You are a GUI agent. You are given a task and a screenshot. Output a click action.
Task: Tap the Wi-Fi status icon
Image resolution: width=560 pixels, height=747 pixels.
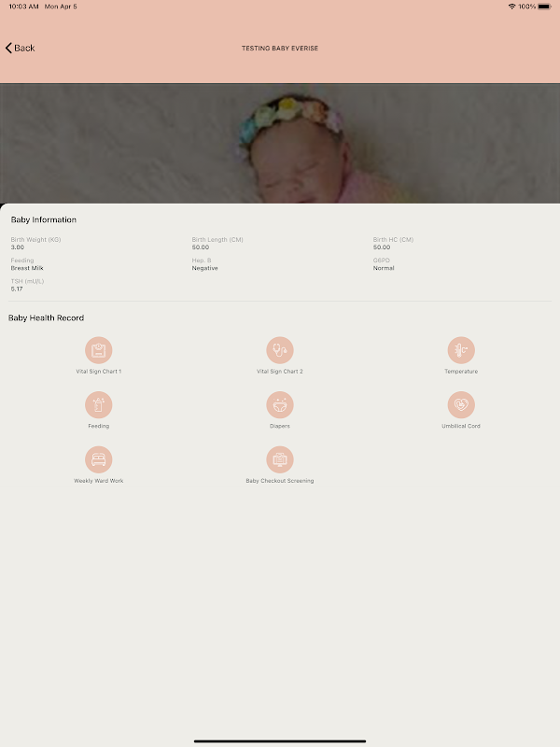(x=511, y=7)
